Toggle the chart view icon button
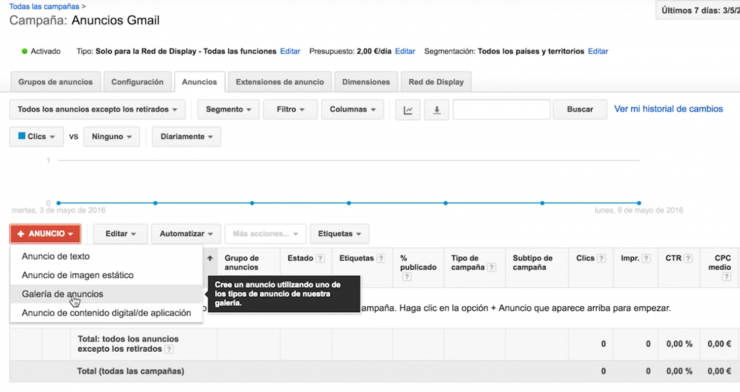The width and height of the screenshot is (740, 392). pyautogui.click(x=408, y=109)
